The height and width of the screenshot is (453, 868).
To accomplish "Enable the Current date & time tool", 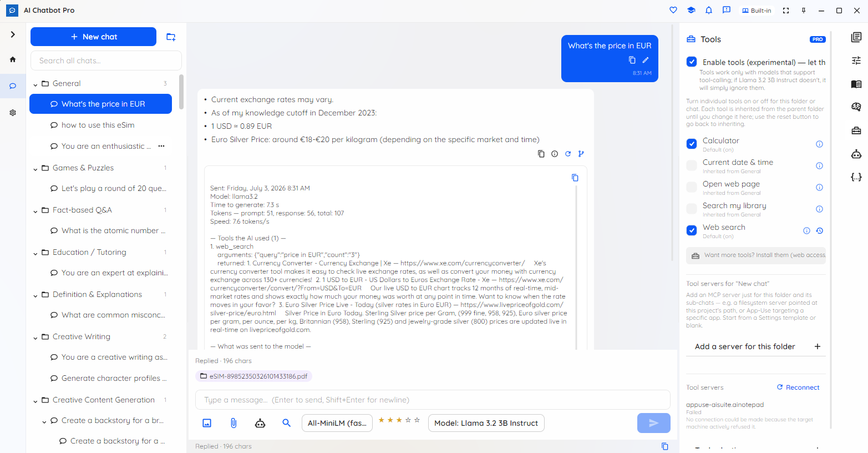I will [x=692, y=165].
